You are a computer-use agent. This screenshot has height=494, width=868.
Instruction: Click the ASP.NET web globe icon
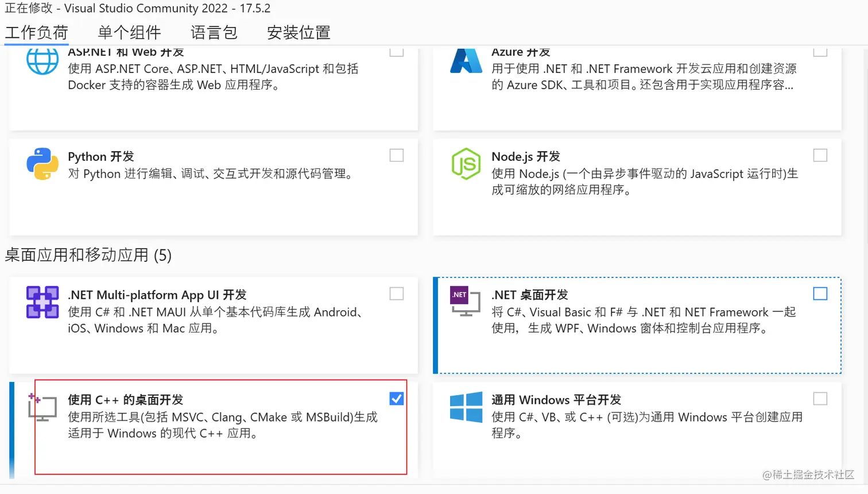42,61
